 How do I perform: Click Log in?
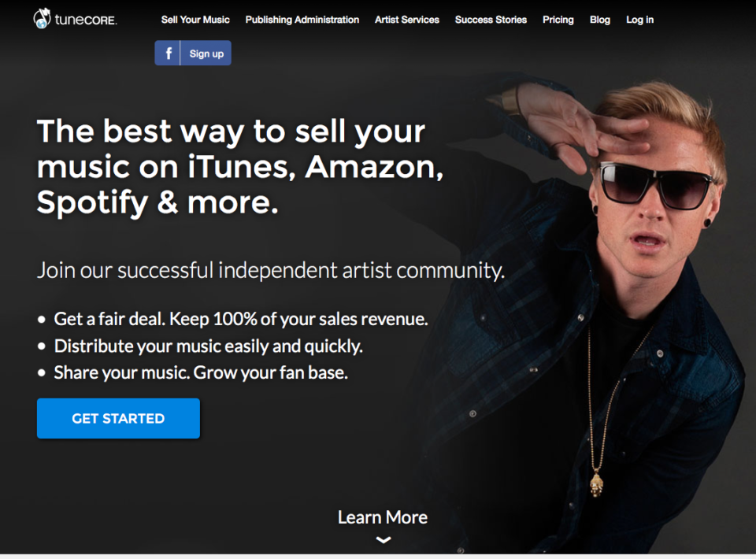coord(639,20)
